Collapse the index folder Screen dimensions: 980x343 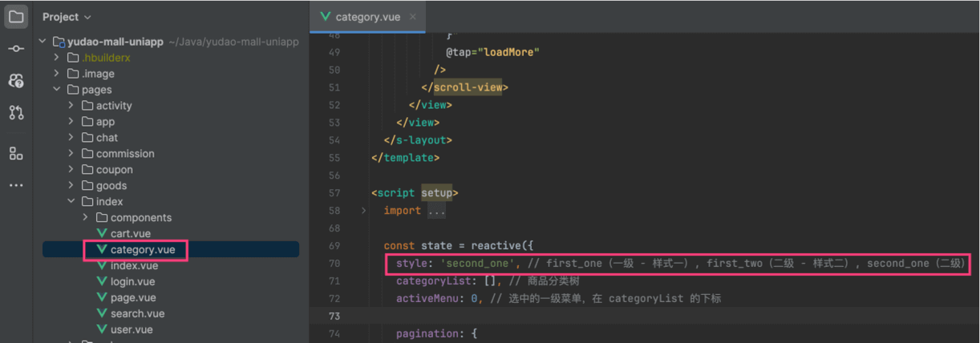[71, 202]
